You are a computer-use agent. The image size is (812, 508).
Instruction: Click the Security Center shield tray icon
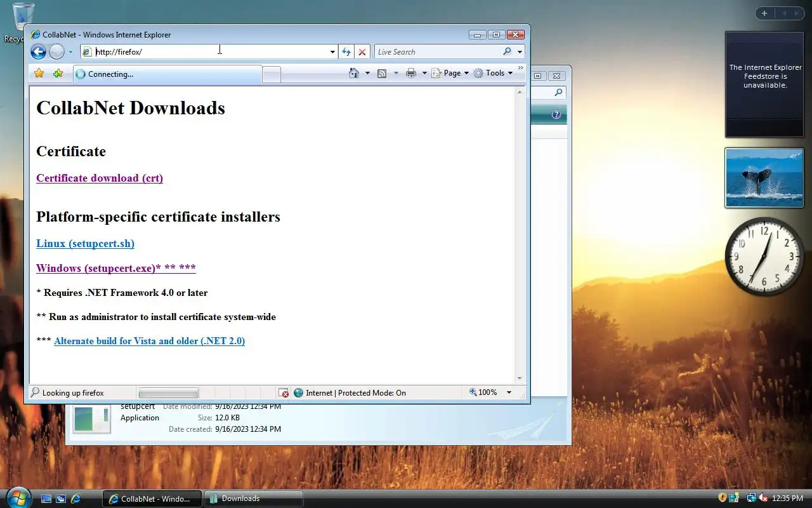723,498
